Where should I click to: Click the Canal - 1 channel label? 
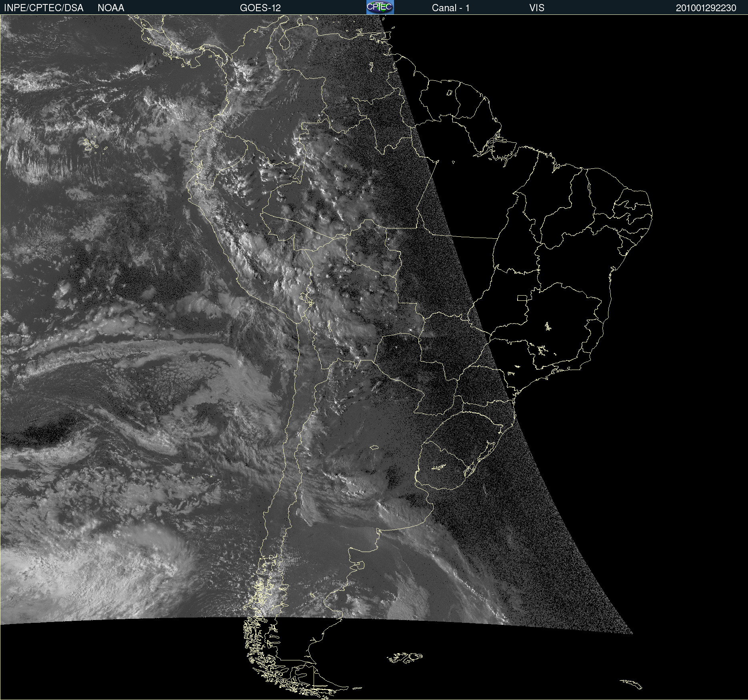pos(451,8)
